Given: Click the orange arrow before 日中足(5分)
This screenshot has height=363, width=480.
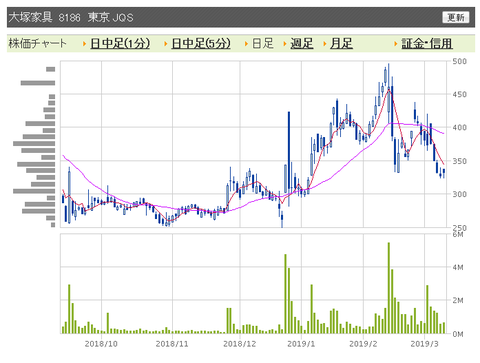Looking at the screenshot, I should (166, 44).
